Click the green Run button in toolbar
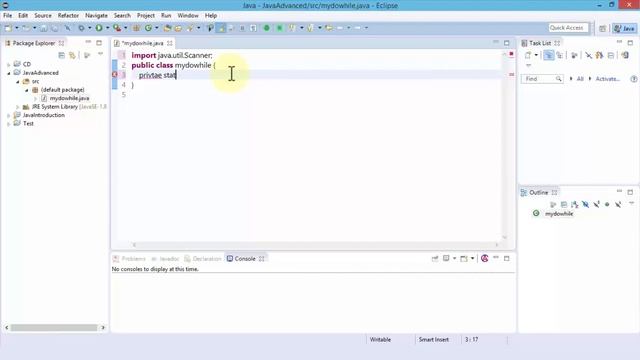 click(x=99, y=28)
